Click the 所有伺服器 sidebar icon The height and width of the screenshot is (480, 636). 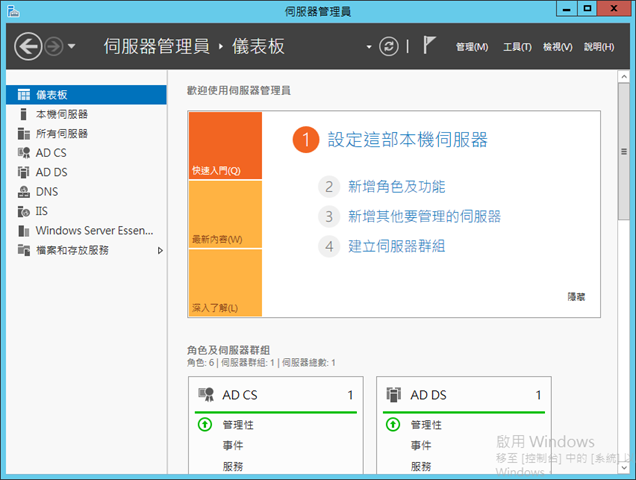[24, 133]
